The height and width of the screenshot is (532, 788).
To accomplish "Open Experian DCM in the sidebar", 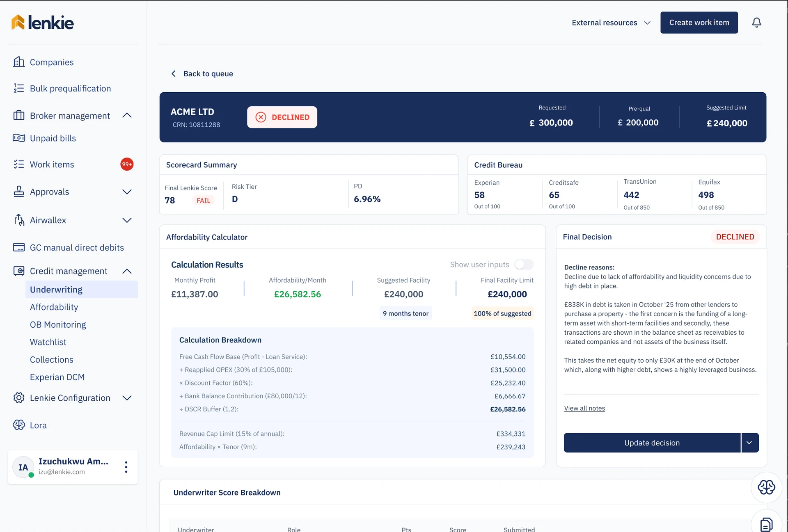I will click(57, 377).
